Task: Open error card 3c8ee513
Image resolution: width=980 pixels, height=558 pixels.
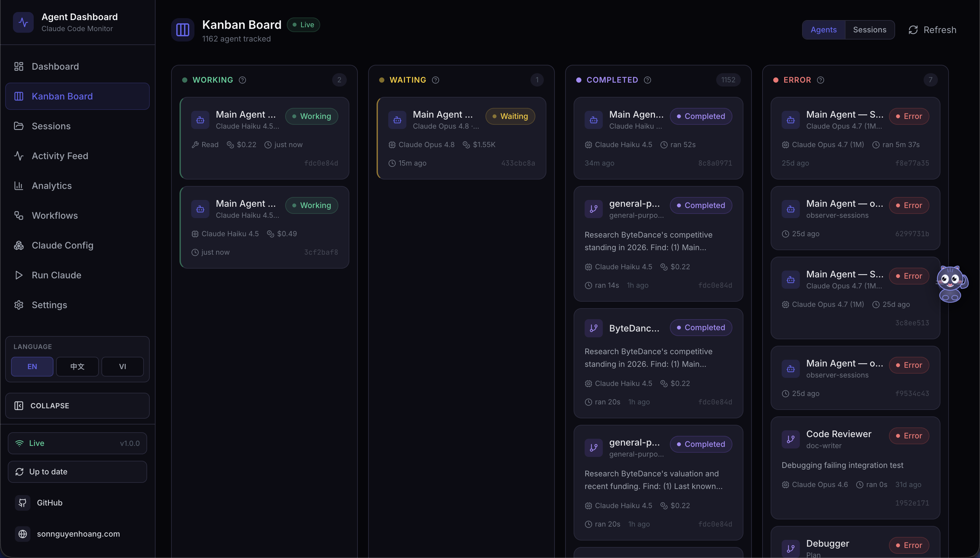Action: pyautogui.click(x=856, y=298)
